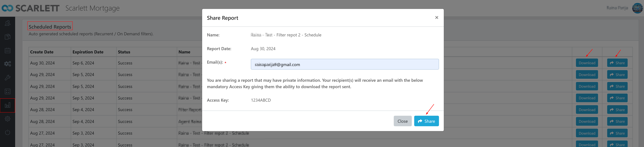Download the Aug 30, 2024 report
This screenshot has width=644, height=147.
(x=587, y=63)
